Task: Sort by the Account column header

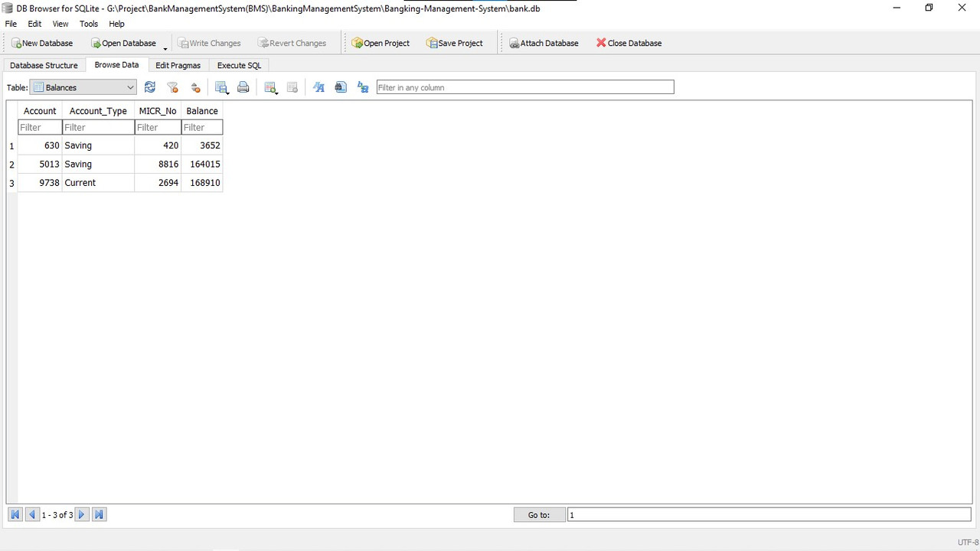Action: (40, 111)
